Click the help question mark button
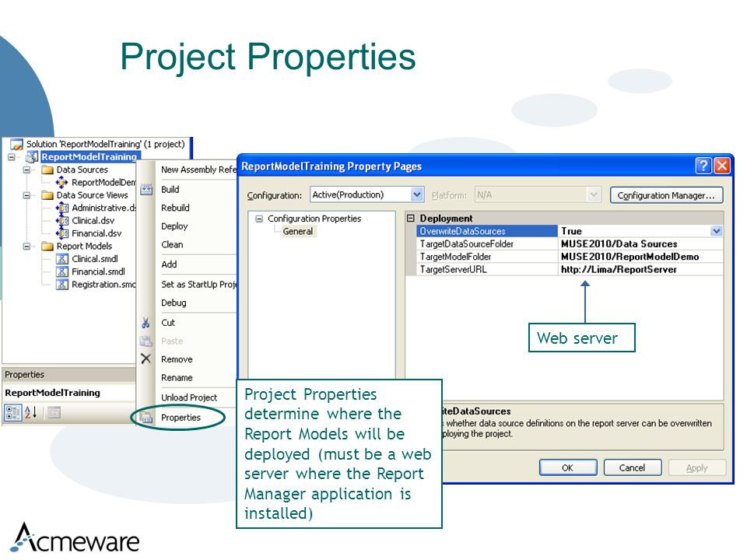The height and width of the screenshot is (560, 747). tap(703, 166)
